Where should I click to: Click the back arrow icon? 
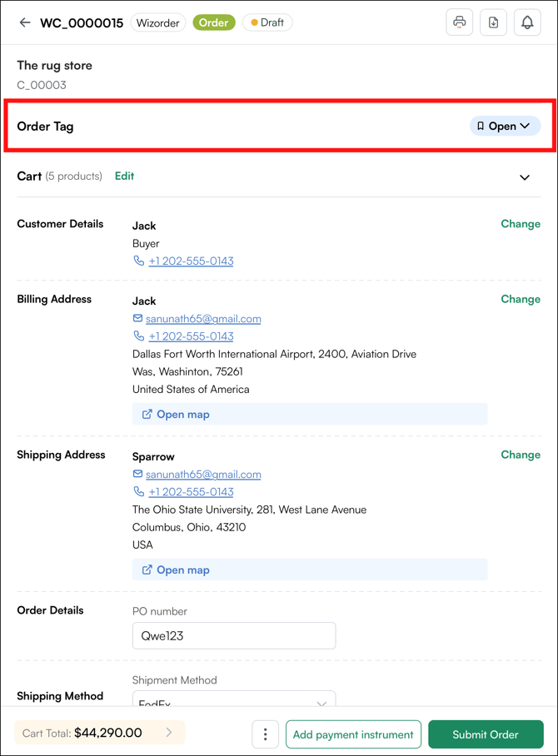tap(25, 22)
